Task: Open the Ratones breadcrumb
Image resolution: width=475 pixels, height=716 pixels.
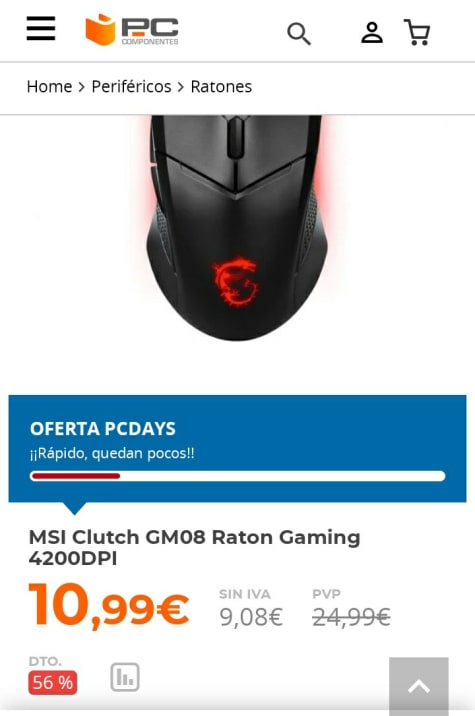Action: point(221,86)
